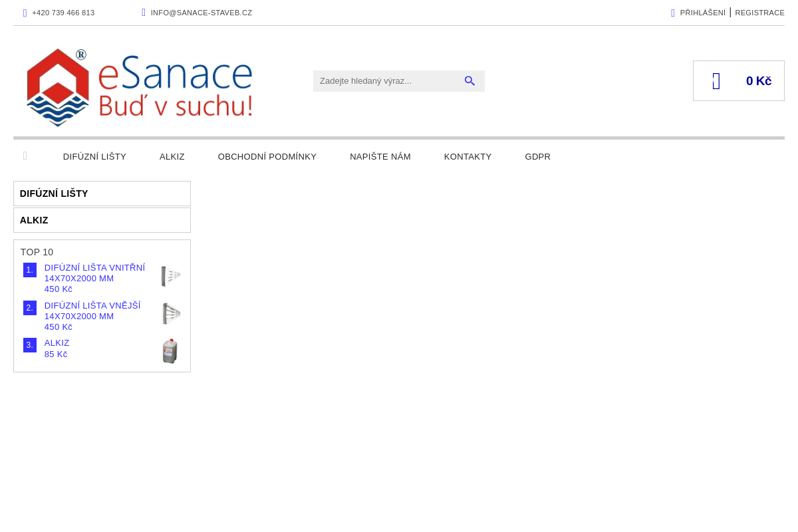This screenshot has height=532, width=798.
Task: Click the DIFÚZNÍ LIŠTA VNITŘNÍ product thumbnail
Action: coord(170,275)
